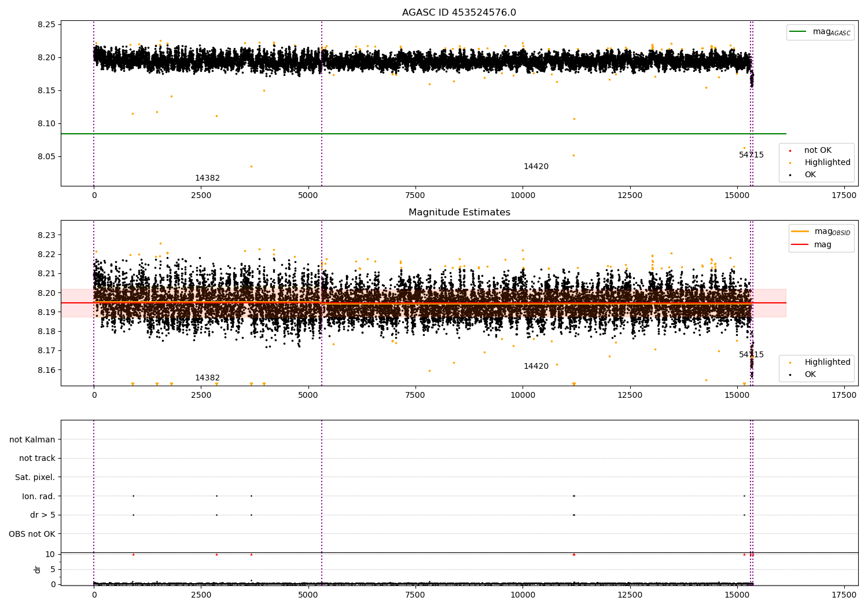Image resolution: width=868 pixels, height=608 pixels.
Task: Click the red 'mag' legend entry
Action: (x=812, y=245)
